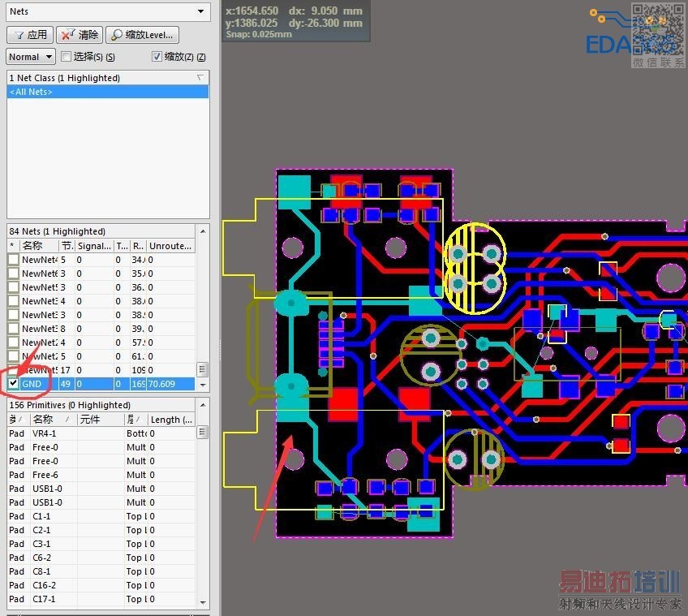This screenshot has width=688, height=616.
Task: Click the nets list scrollbar thumb
Action: [x=202, y=368]
